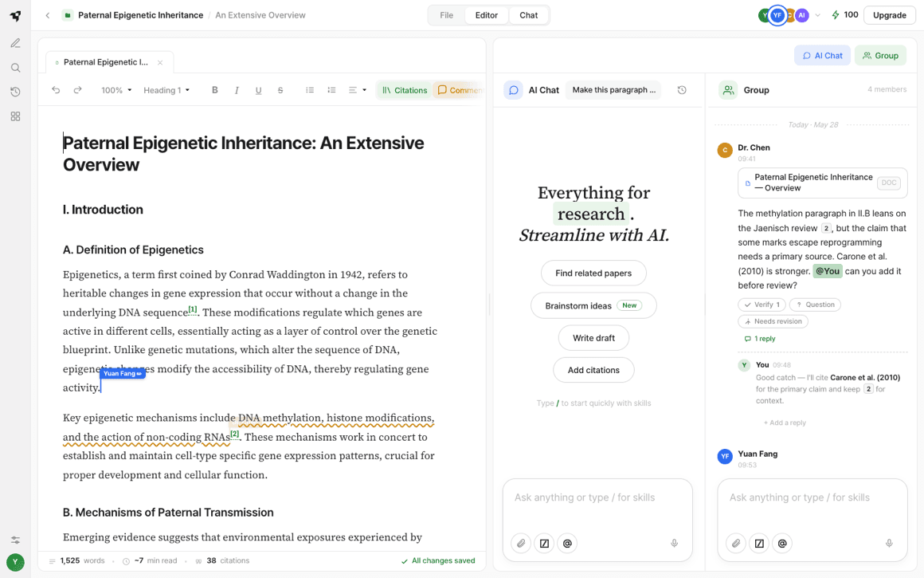The height and width of the screenshot is (578, 924).
Task: Attach a file in AI Chat input
Action: [521, 543]
